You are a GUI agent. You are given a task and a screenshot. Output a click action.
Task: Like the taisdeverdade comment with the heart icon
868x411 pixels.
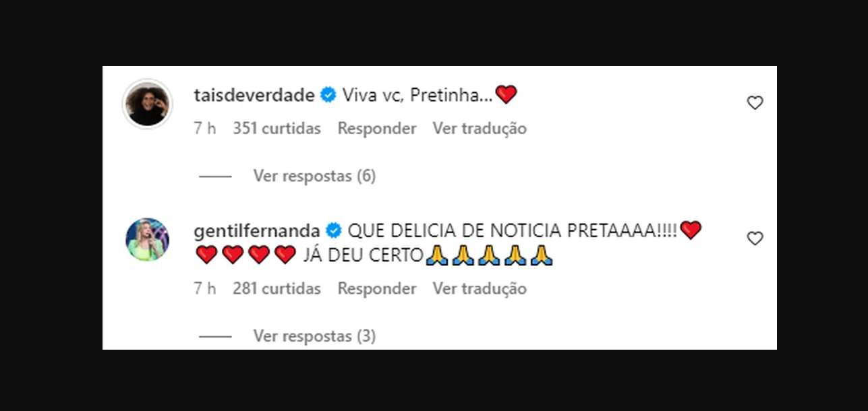coord(755,103)
